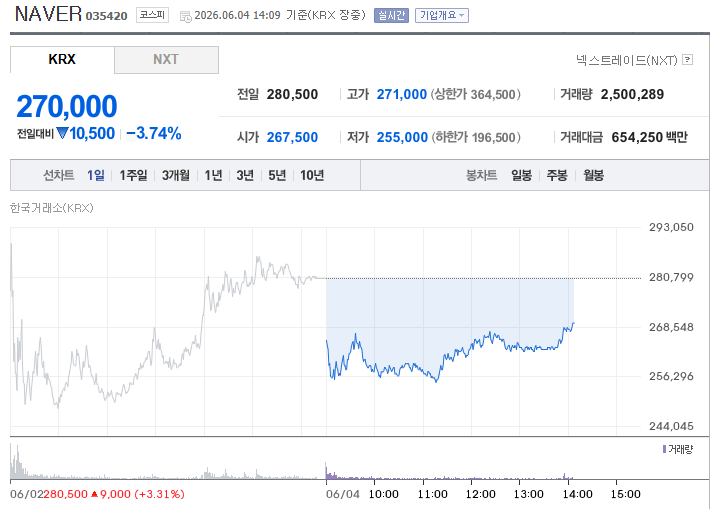The image size is (710, 509).
Task: Click the timestamp 2026.06.04 14:09
Action: 237,15
